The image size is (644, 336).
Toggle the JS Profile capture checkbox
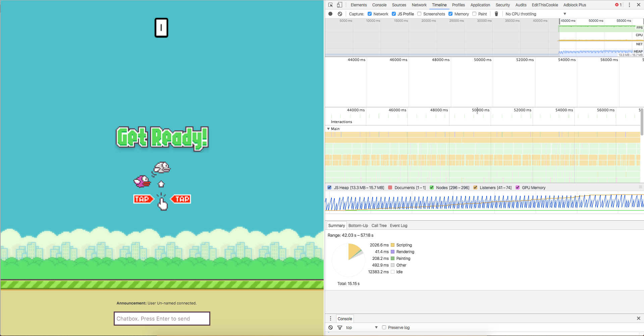(x=394, y=14)
